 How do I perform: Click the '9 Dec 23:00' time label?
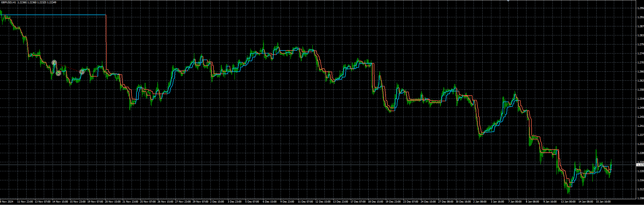[287, 202]
